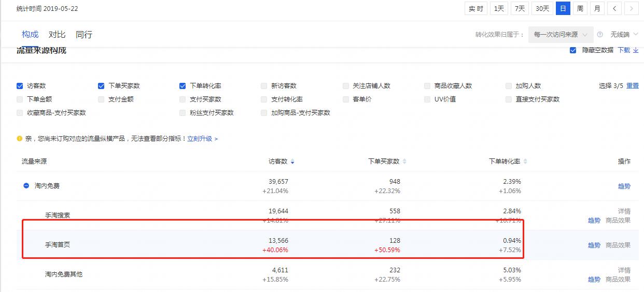The image size is (644, 292).
Task: Check the 关注店铺人数 checkbox
Action: (346, 86)
